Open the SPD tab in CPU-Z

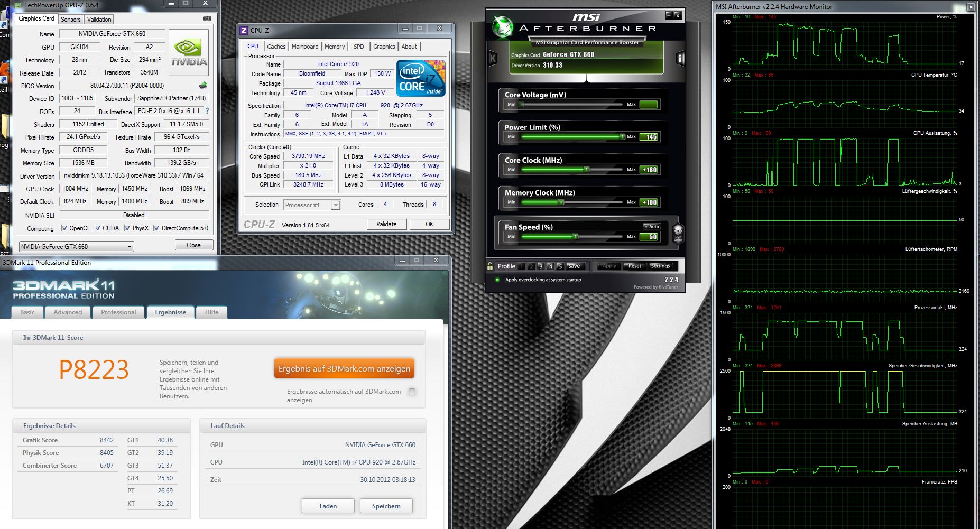click(359, 47)
